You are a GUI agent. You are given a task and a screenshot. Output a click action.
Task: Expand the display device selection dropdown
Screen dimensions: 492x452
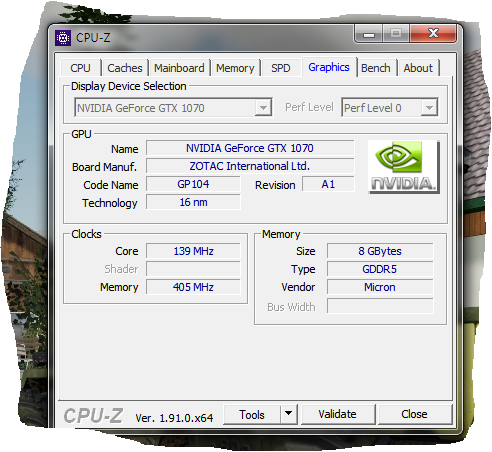point(263,108)
